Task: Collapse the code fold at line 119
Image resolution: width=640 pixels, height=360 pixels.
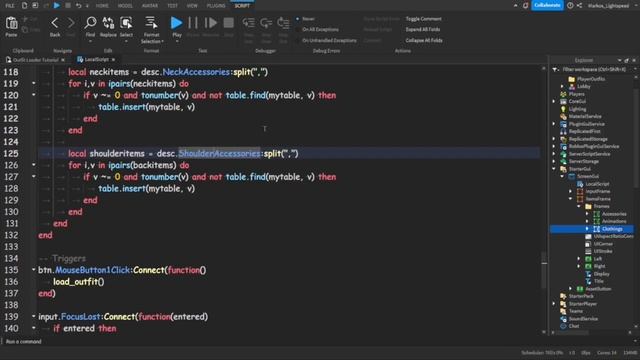Action: [34, 83]
